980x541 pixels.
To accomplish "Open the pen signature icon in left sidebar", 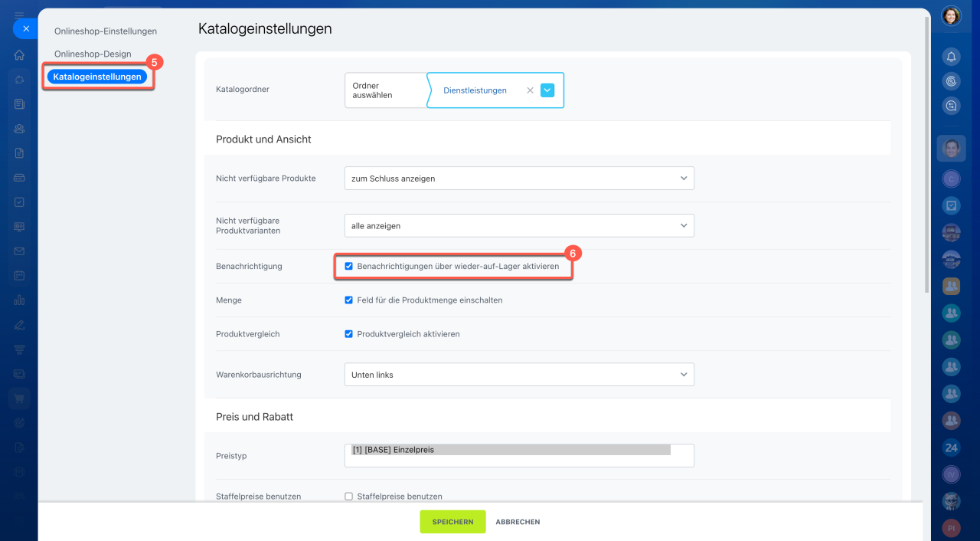I will (19, 324).
